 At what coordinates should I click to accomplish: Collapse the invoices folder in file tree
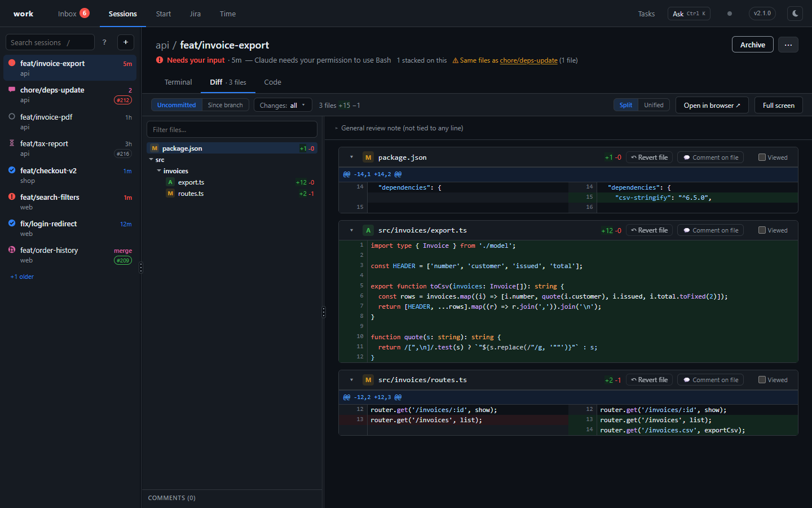159,171
